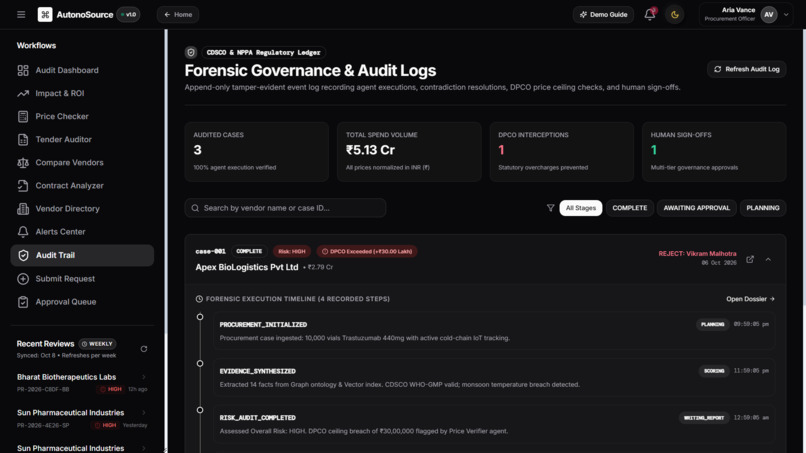Open Submit Request
This screenshot has height=453, width=806.
(x=82, y=279)
